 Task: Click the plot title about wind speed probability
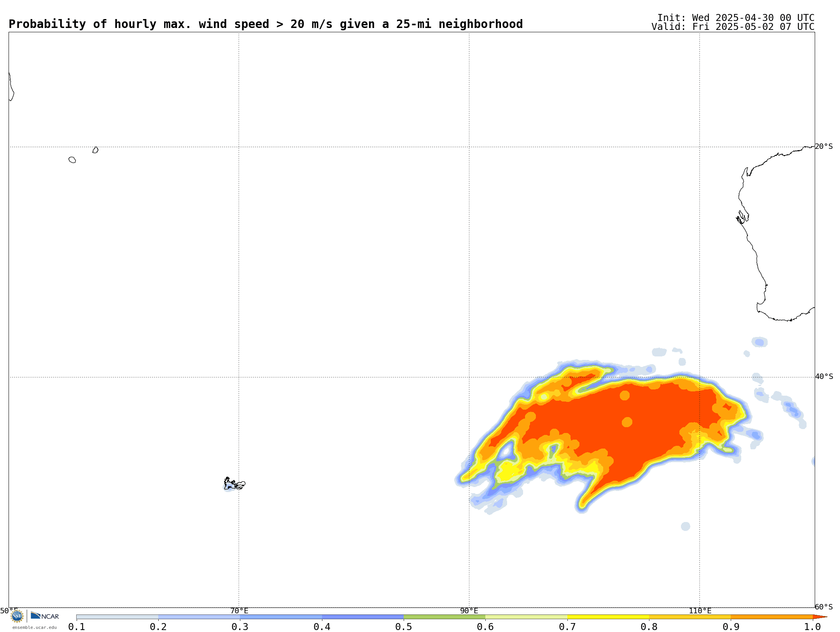click(x=266, y=24)
